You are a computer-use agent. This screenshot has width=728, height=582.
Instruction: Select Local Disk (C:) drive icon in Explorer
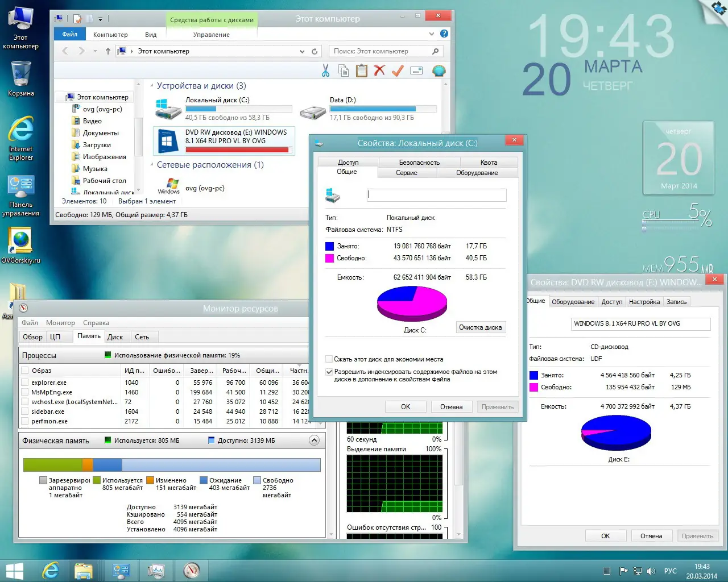(168, 108)
